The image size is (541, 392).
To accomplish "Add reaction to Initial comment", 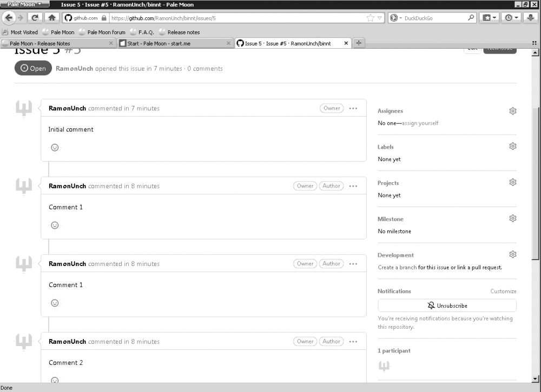I will (x=55, y=148).
